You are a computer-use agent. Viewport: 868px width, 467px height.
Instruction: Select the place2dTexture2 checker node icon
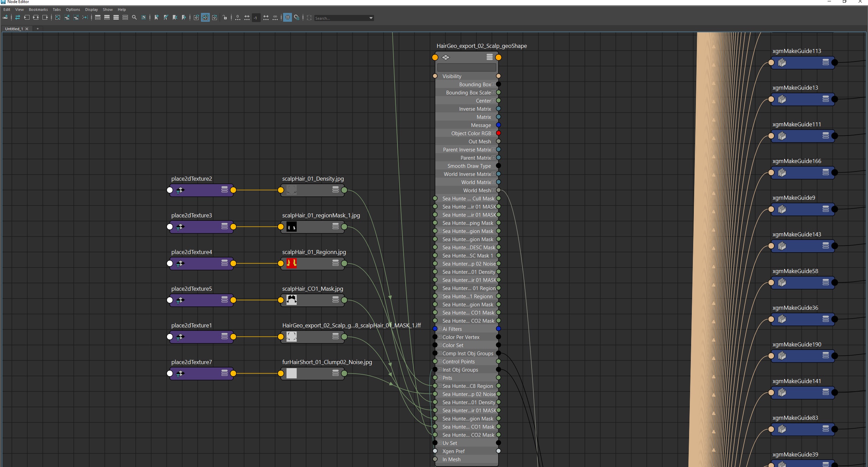point(180,190)
